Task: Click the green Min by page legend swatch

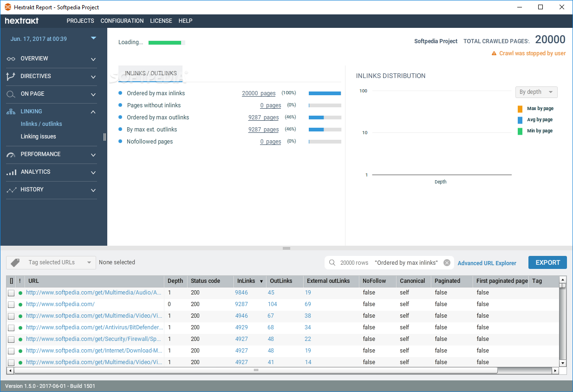Action: coord(520,131)
